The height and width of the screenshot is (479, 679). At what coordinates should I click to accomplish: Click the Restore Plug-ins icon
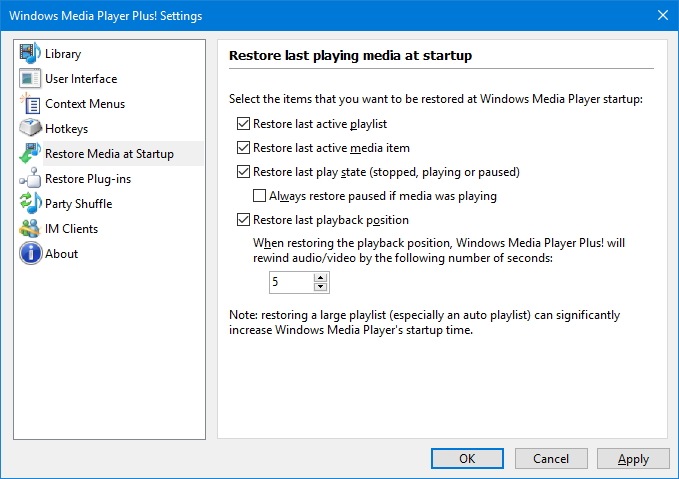(x=30, y=178)
